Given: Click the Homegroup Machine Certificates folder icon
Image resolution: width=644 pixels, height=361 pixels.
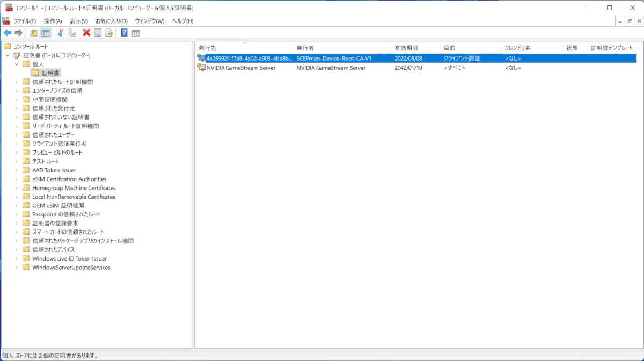Looking at the screenshot, I should [26, 188].
